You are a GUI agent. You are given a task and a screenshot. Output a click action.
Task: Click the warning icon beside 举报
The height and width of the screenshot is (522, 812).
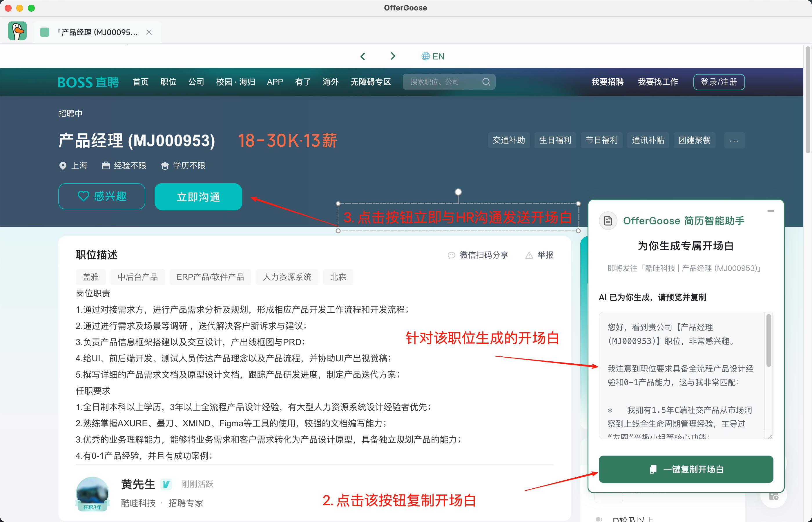529,255
